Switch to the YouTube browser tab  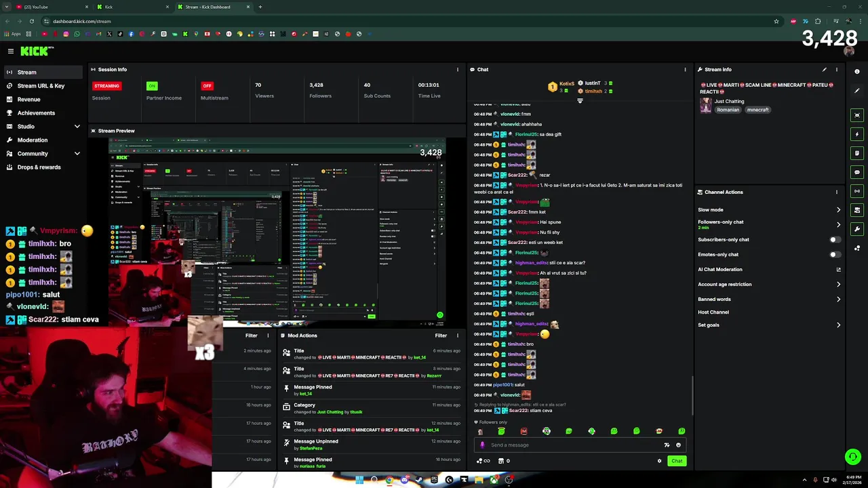51,7
